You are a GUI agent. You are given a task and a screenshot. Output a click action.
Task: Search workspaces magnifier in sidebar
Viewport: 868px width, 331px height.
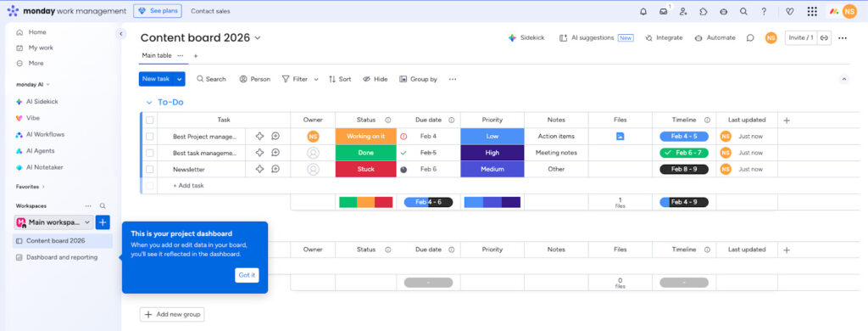coord(103,205)
